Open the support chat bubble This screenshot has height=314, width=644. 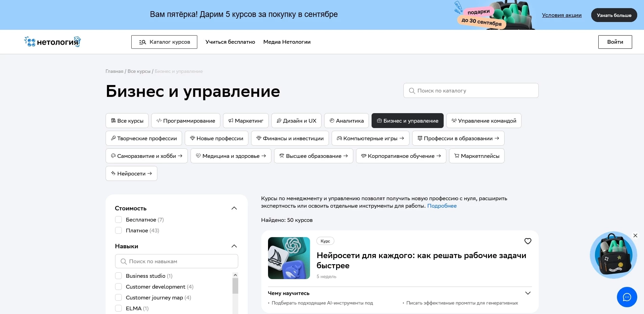[x=627, y=297]
